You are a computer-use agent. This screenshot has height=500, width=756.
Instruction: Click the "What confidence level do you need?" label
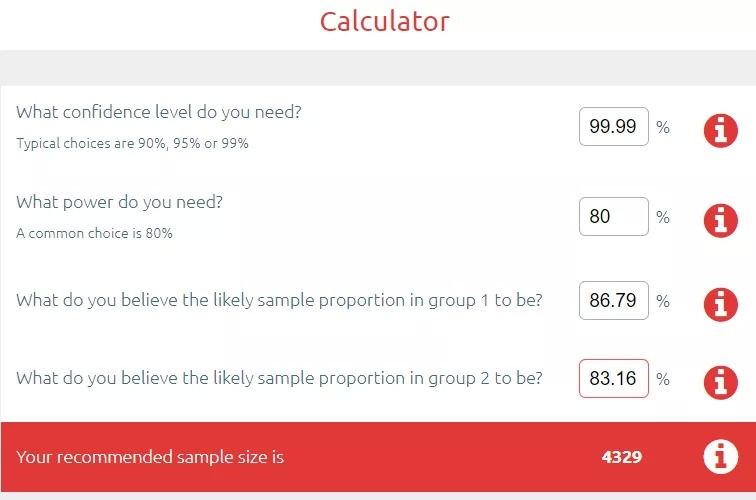[x=159, y=112]
